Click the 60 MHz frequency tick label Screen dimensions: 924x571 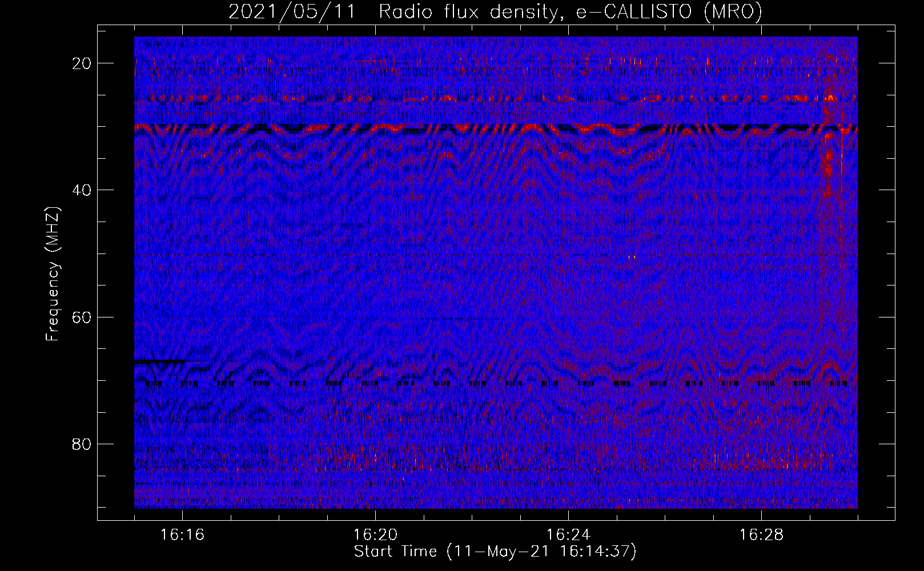tap(82, 317)
